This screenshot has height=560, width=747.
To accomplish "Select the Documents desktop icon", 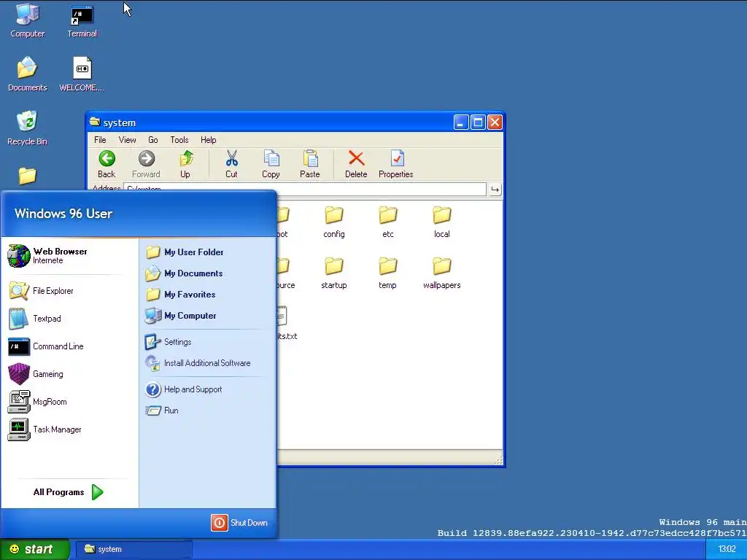I will pyautogui.click(x=28, y=74).
